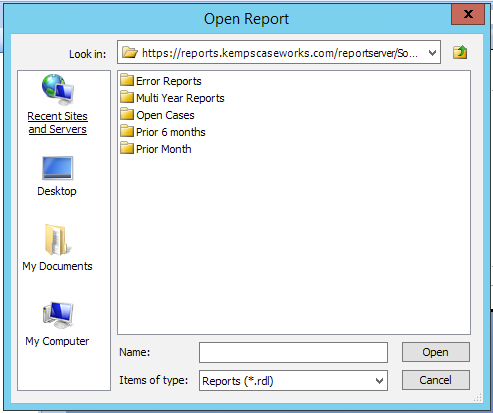
Task: Click the Open button
Action: click(x=436, y=352)
